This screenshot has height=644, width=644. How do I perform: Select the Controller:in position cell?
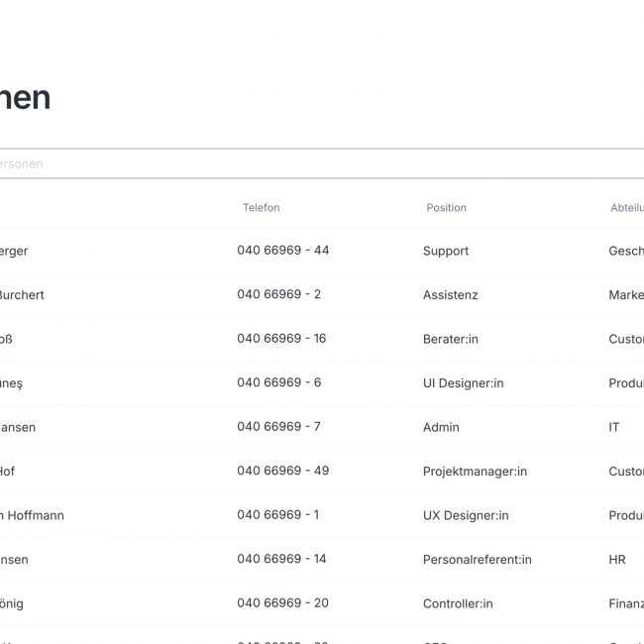click(x=458, y=603)
